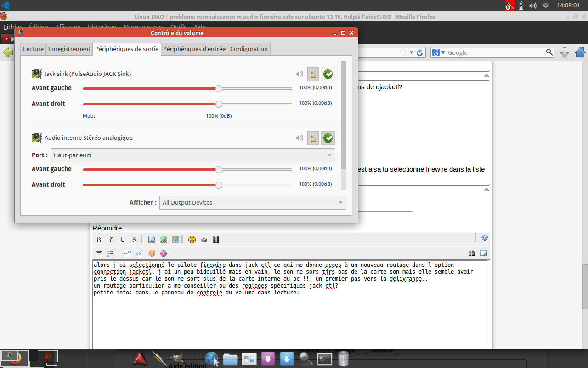
Task: Insert a bulleted list in the reply
Action: click(x=111, y=253)
